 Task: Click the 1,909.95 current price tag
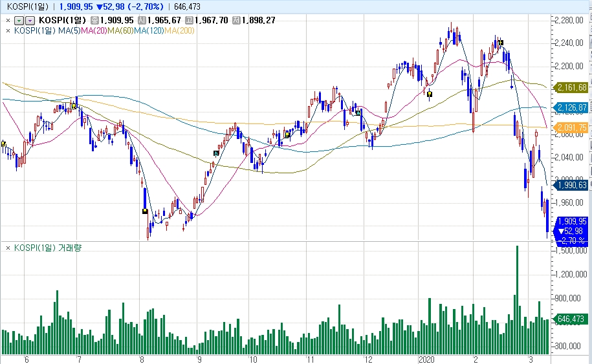[572, 221]
